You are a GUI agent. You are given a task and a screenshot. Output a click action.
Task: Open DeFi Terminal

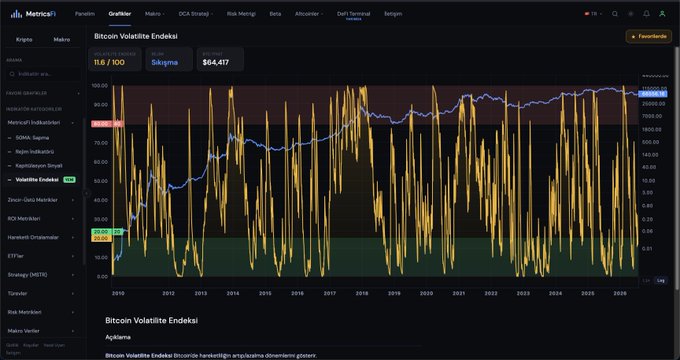point(353,14)
